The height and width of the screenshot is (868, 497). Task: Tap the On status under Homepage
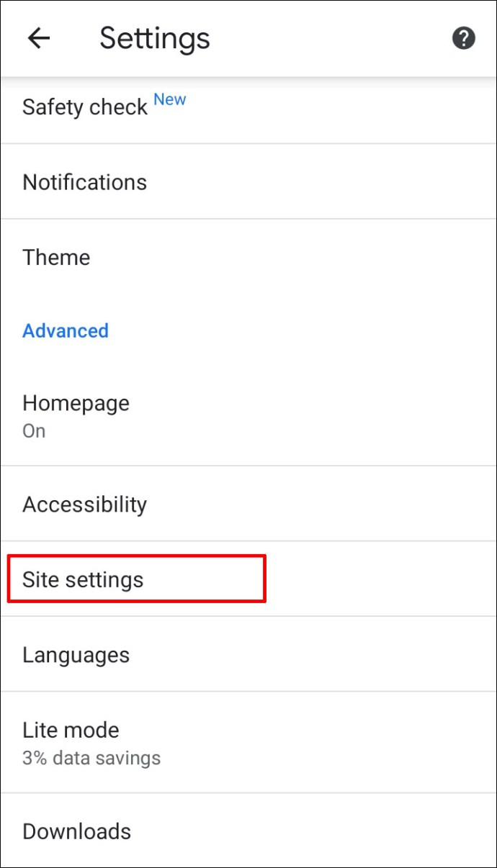pos(34,431)
